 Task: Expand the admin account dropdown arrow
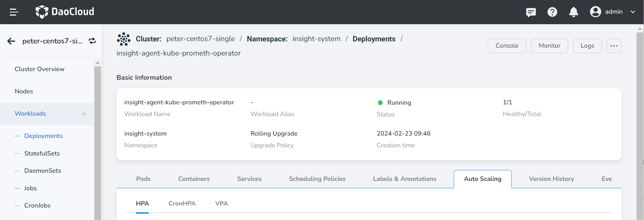(633, 12)
